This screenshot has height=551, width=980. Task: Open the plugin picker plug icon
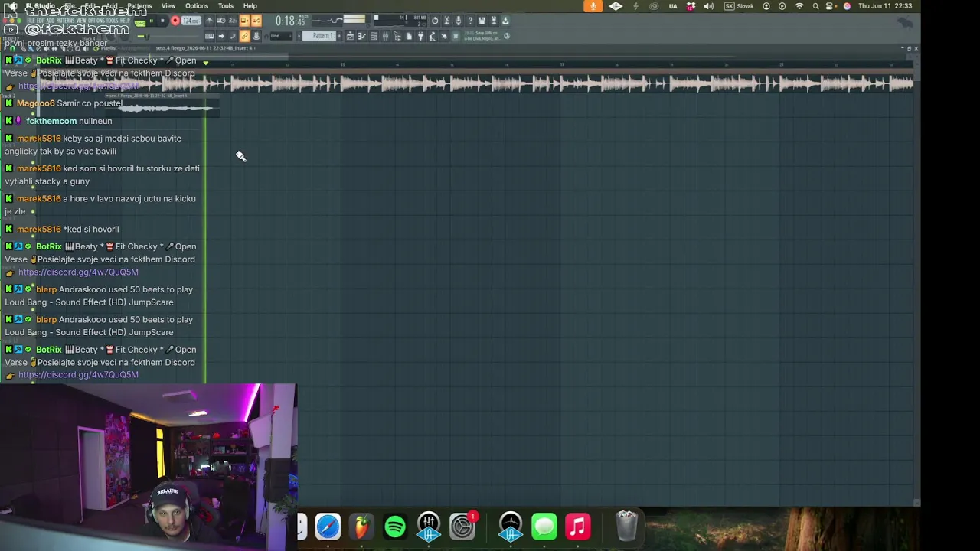420,36
